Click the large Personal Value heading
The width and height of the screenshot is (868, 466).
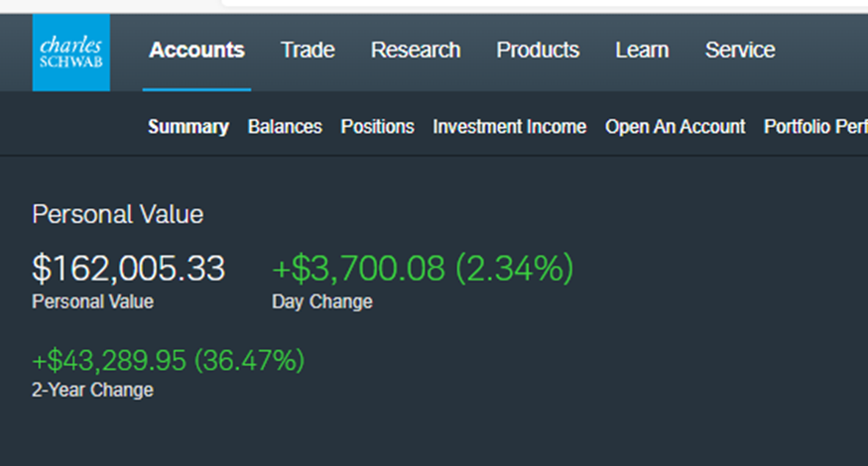pyautogui.click(x=117, y=214)
